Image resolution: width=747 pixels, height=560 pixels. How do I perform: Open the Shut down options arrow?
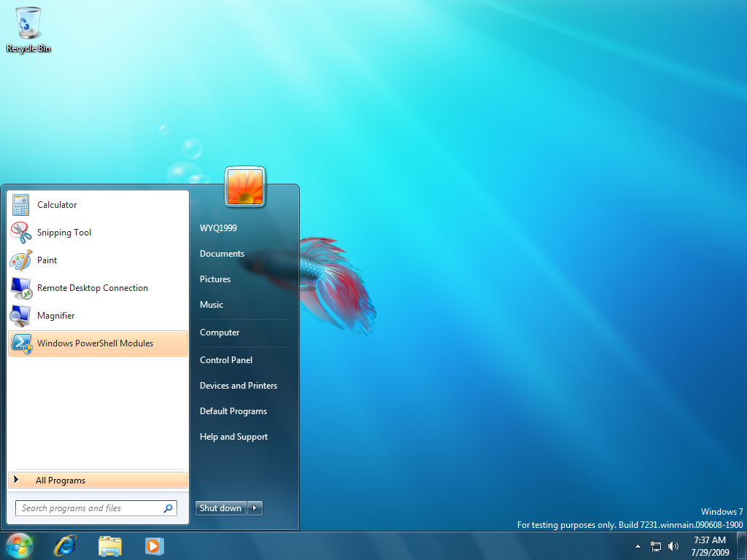255,508
